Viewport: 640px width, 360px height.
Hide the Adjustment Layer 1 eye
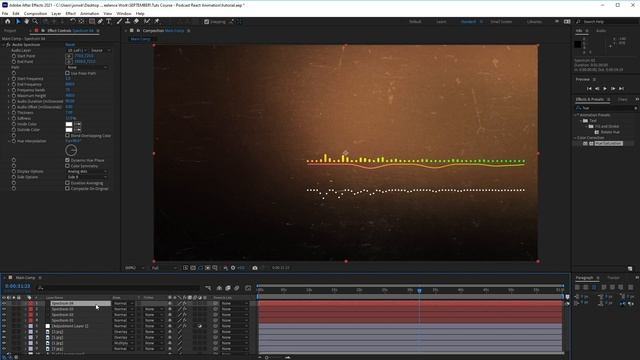pyautogui.click(x=4, y=326)
